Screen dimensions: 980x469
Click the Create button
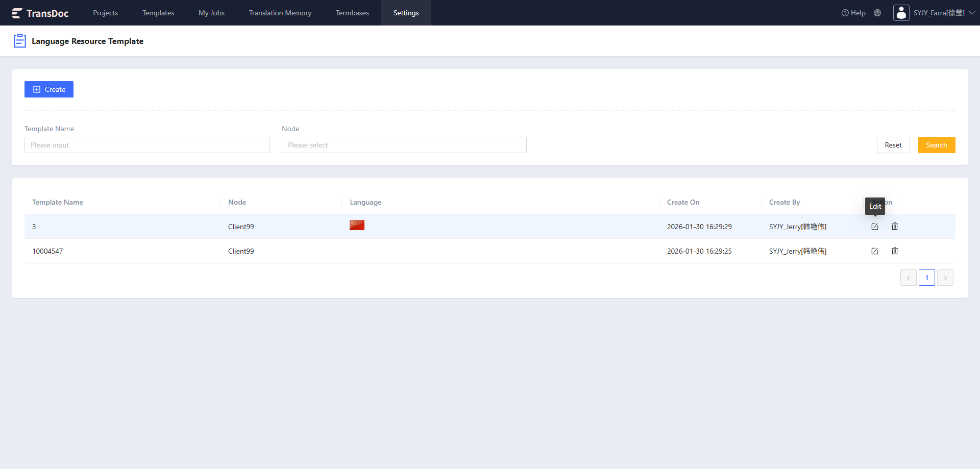(49, 89)
